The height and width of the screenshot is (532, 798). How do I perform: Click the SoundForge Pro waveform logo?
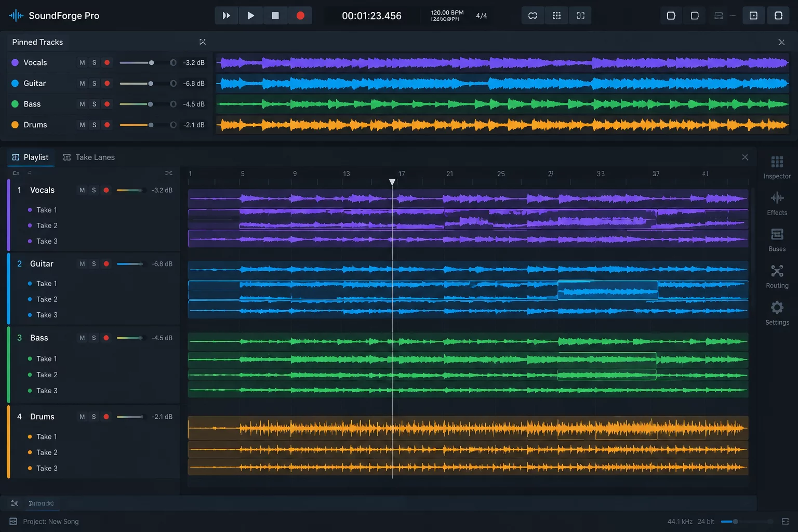point(16,16)
